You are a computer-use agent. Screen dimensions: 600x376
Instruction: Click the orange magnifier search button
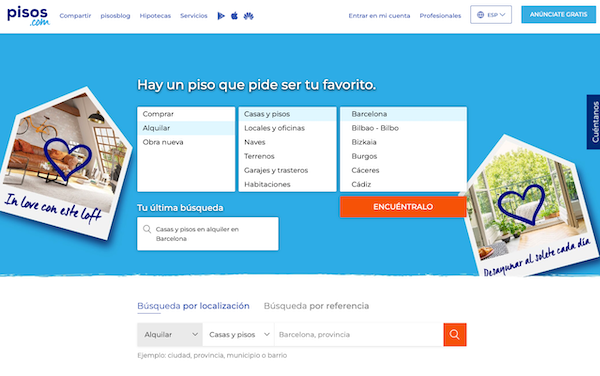tap(455, 334)
